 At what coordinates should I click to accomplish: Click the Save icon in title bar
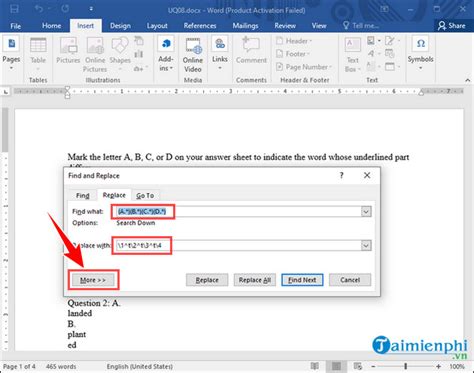[14, 9]
